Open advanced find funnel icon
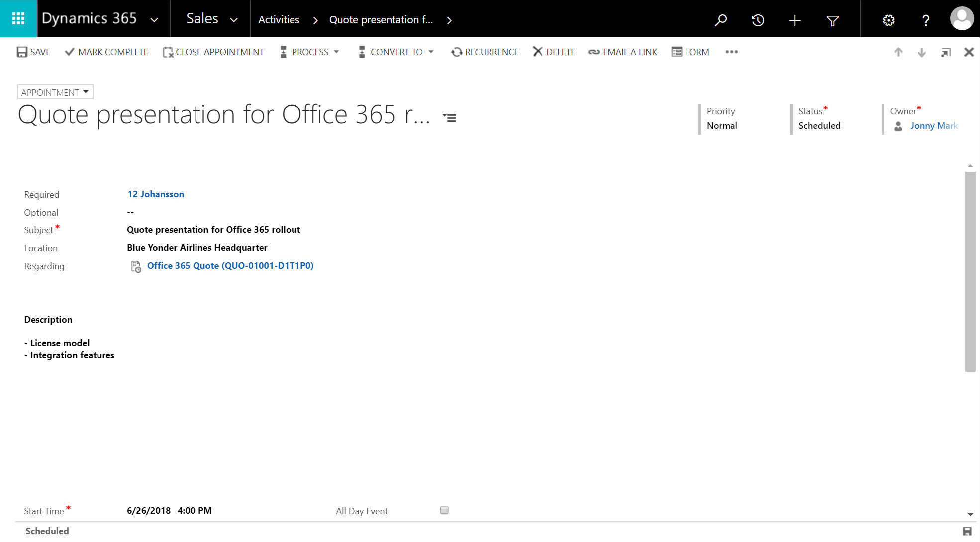Viewport: 980px width, 542px height. coord(832,20)
